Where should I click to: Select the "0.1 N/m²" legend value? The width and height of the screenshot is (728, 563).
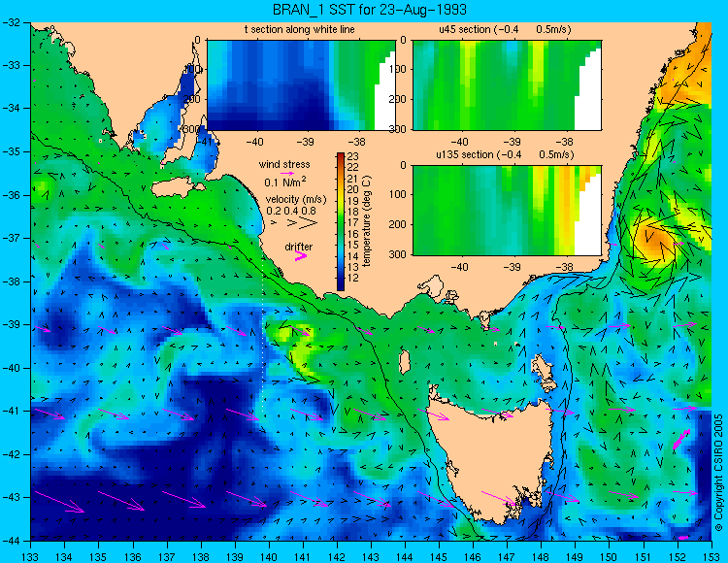pos(284,182)
